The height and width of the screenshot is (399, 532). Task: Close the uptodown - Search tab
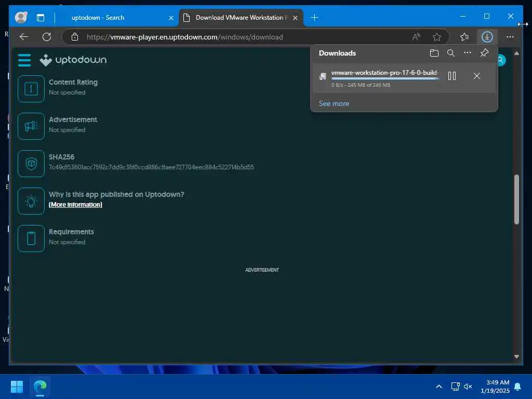tap(171, 18)
